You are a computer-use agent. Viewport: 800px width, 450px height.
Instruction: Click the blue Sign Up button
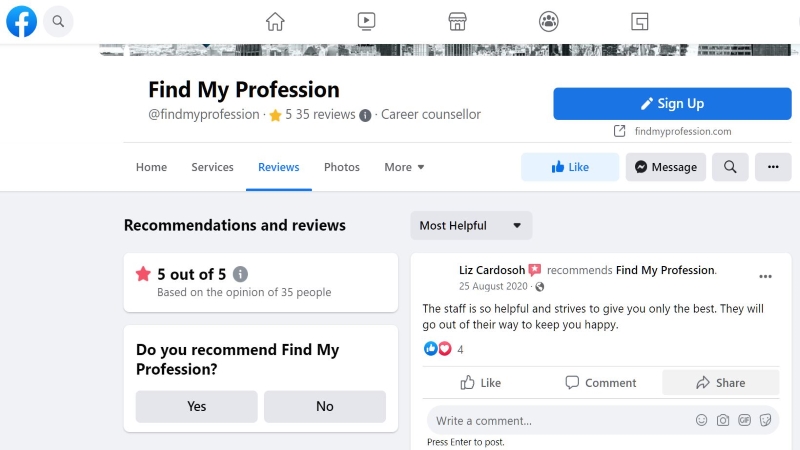[672, 104]
